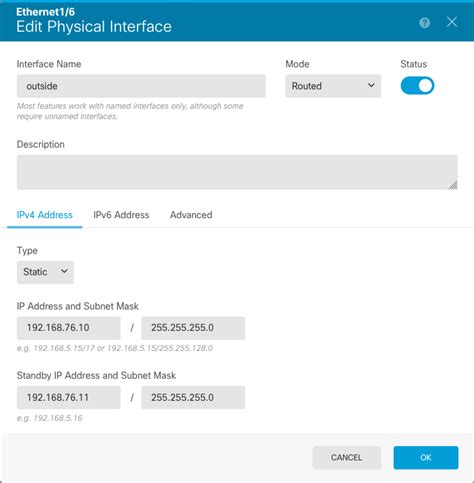Switch to the IPv6 Address tab
474x483 pixels.
point(121,215)
